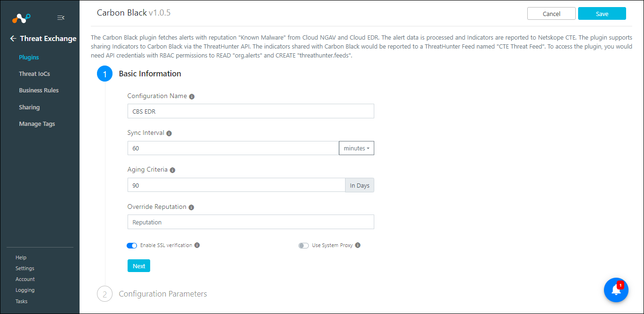Open Manage Tags in sidebar
Viewport: 644px width, 314px height.
point(37,124)
